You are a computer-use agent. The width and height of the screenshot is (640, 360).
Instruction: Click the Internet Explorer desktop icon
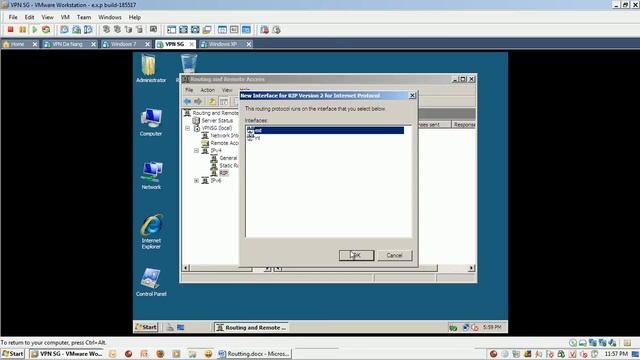pos(151,231)
